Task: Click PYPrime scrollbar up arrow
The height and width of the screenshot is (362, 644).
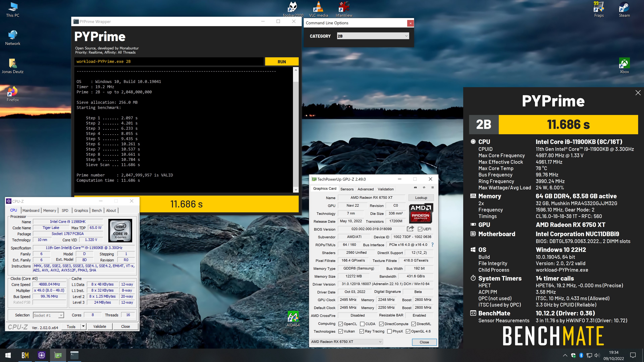Action: coord(296,70)
